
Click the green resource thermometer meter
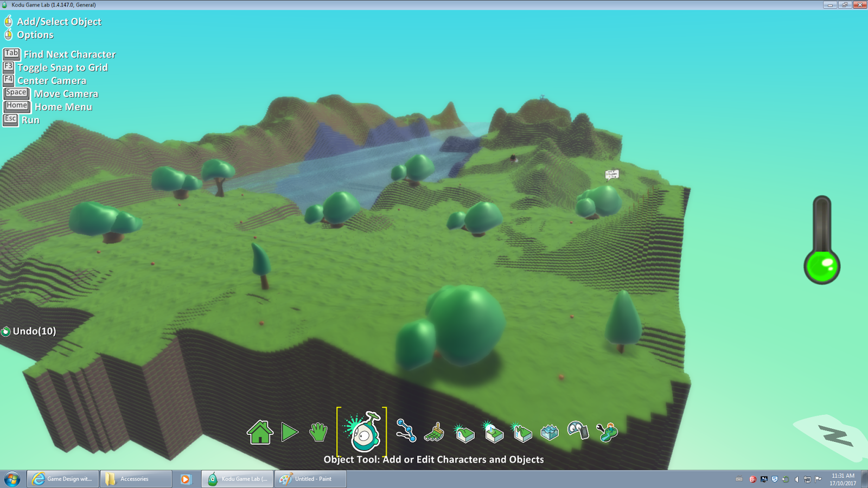pos(822,240)
